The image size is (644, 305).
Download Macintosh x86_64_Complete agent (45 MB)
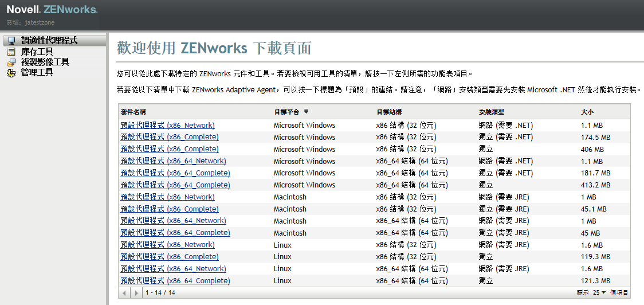tap(175, 233)
